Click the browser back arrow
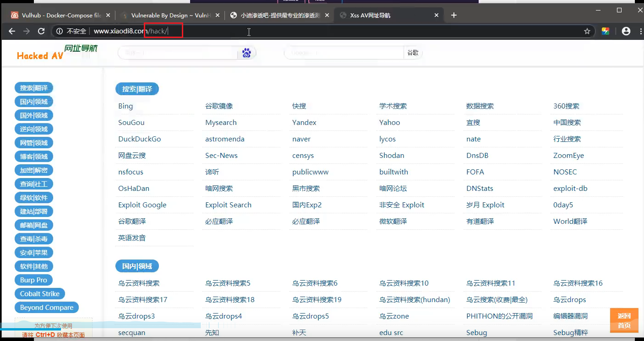The height and width of the screenshot is (341, 644). tap(12, 31)
